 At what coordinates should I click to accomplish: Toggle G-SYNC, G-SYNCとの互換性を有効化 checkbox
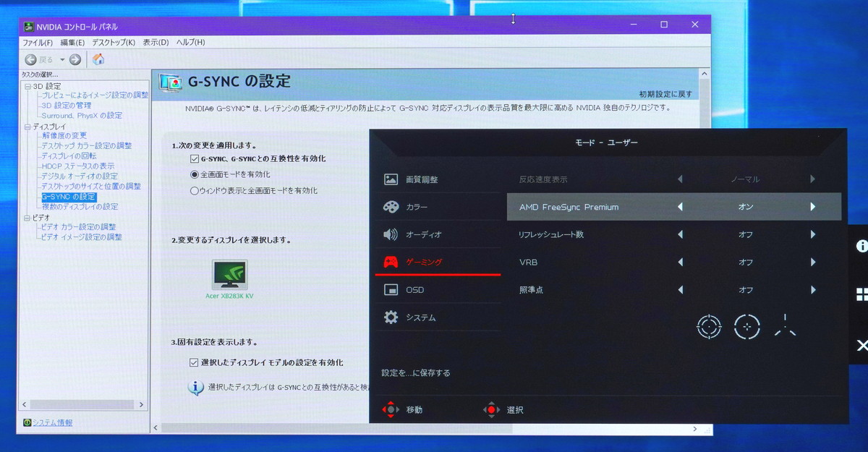pyautogui.click(x=194, y=158)
